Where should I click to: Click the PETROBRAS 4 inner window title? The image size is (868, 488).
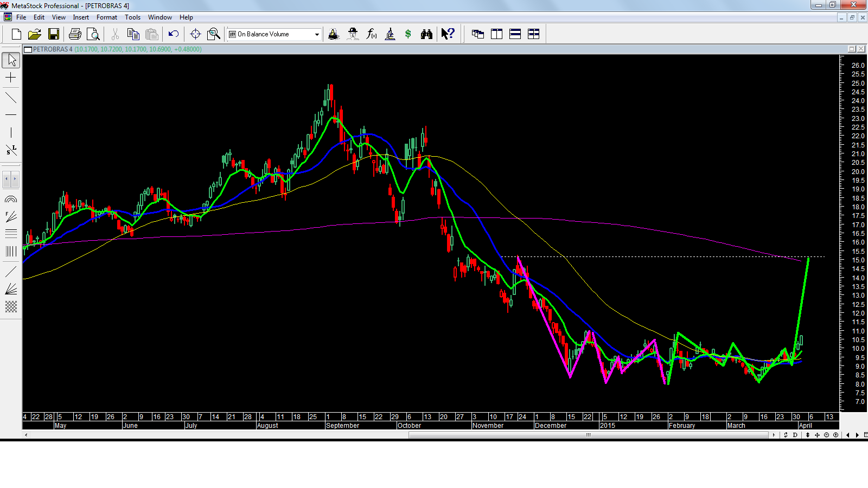(x=53, y=49)
